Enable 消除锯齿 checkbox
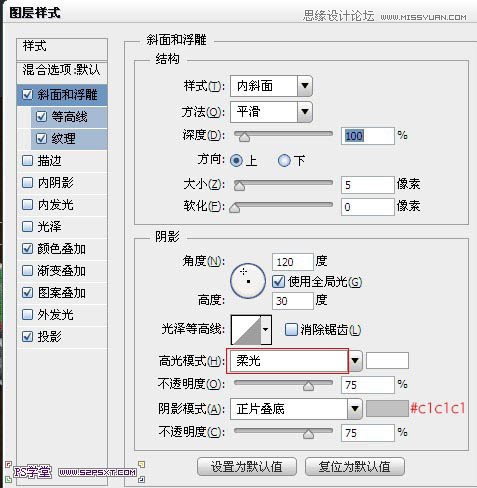This screenshot has width=477, height=488. coord(291,330)
